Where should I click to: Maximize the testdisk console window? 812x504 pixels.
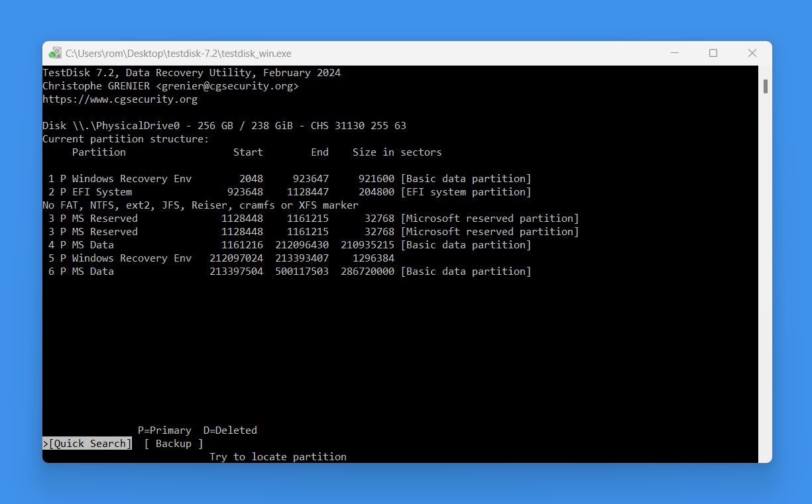point(713,53)
